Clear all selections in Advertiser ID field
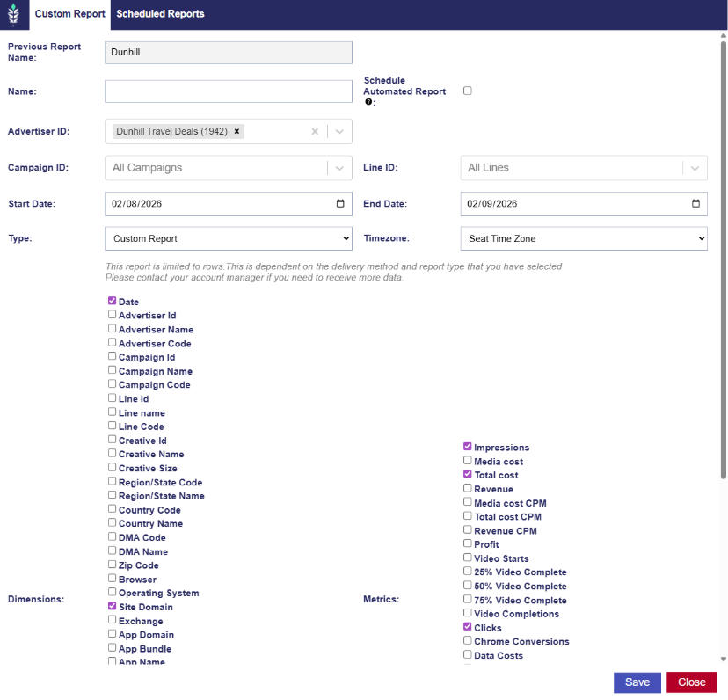 point(315,132)
